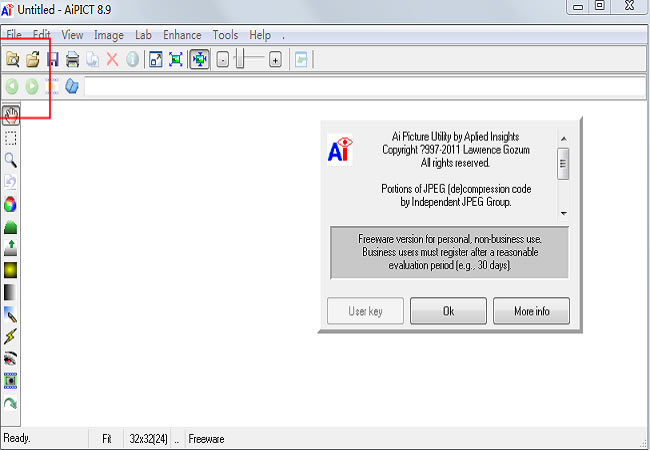The height and width of the screenshot is (450, 650).
Task: Click the green histogram tool icon
Action: coord(10,227)
